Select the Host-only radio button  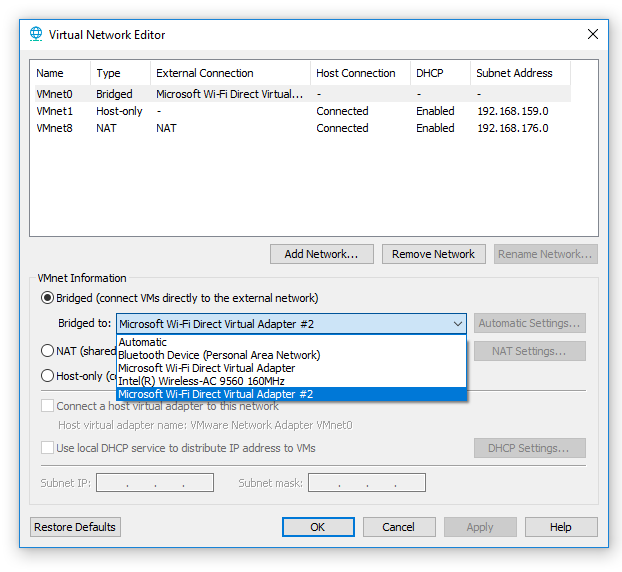48,376
